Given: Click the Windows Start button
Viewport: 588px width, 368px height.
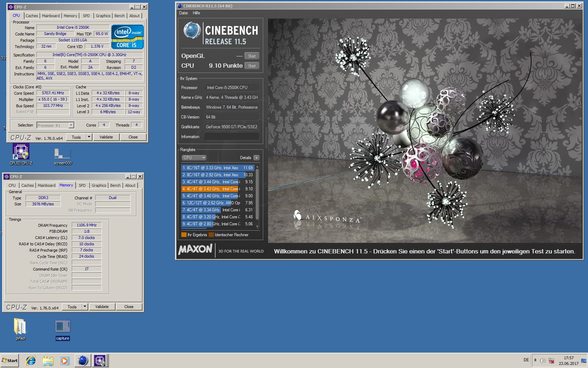Looking at the screenshot, I should click(10, 361).
